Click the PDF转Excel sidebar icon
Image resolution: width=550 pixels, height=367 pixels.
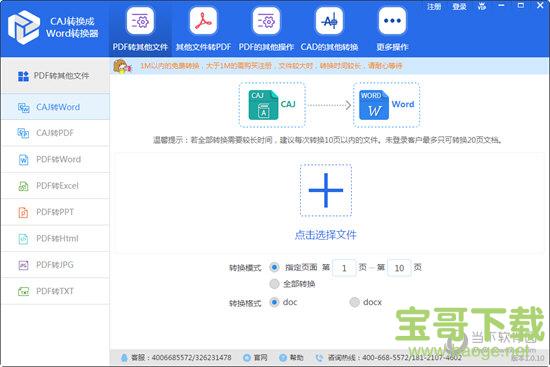(24, 186)
